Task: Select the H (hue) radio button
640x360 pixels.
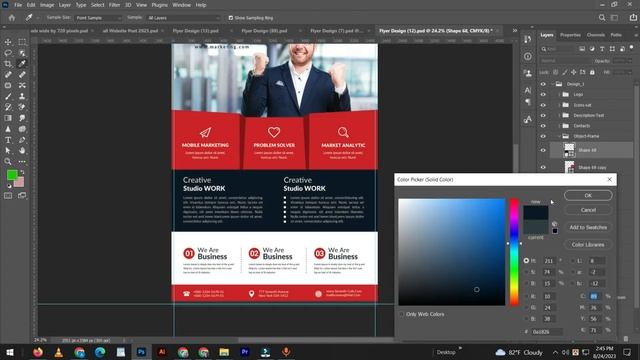Action: [526, 260]
